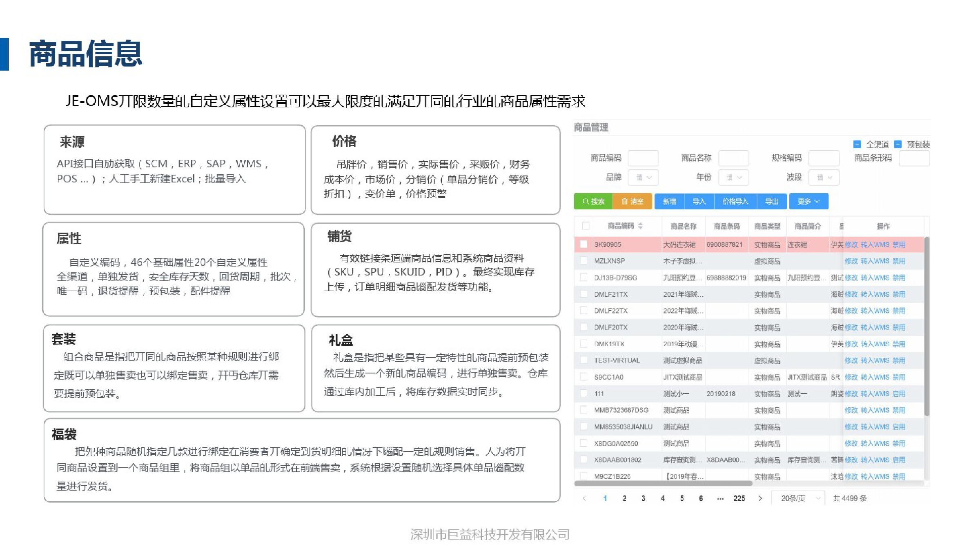Click the 商品类型 column header
The height and width of the screenshot is (551, 980).
(767, 226)
